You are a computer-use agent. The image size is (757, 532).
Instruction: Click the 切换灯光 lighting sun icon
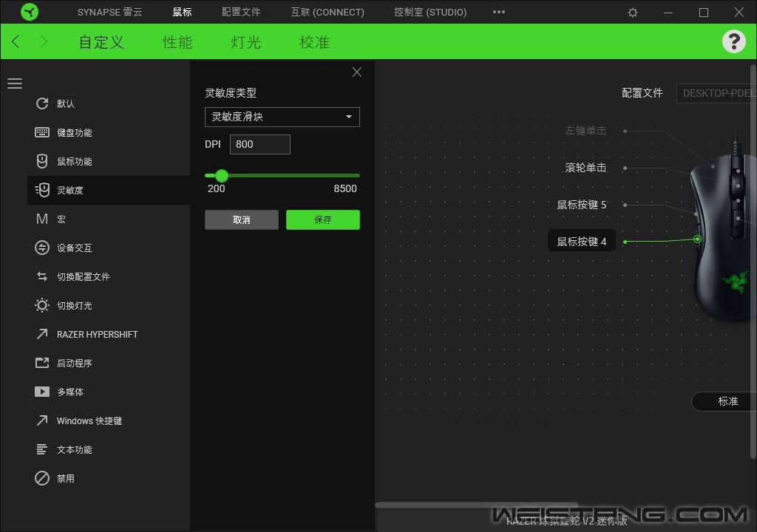(x=42, y=306)
